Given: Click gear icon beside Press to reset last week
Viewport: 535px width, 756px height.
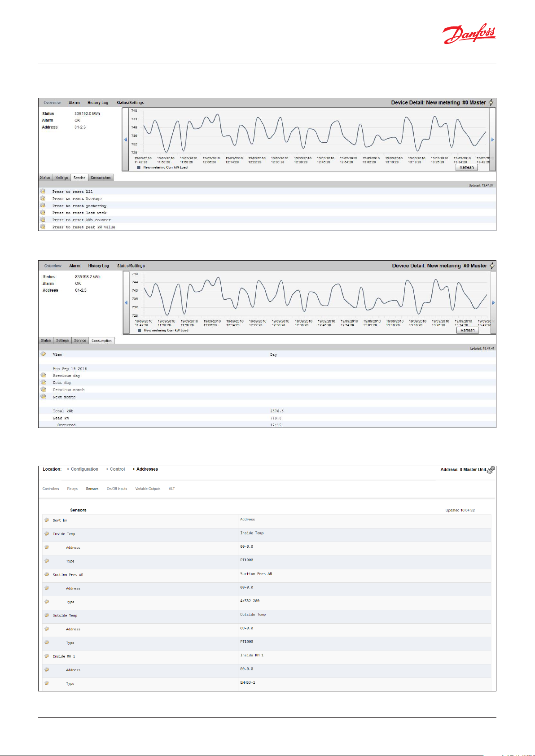Looking at the screenshot, I should (x=43, y=212).
